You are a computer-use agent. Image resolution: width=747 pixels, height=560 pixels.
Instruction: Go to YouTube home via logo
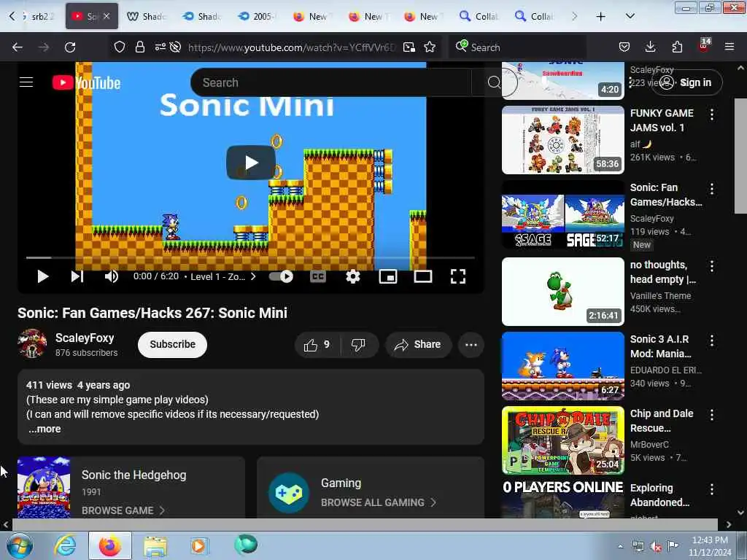click(86, 83)
